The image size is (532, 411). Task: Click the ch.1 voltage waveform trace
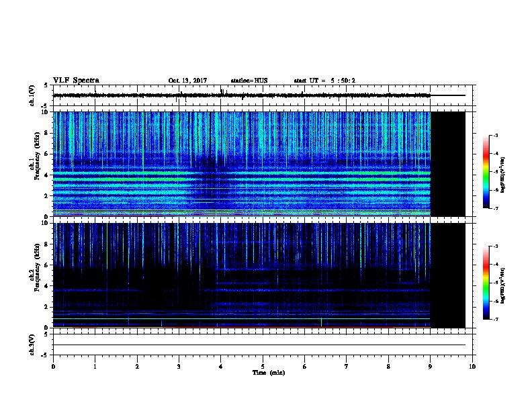(242, 95)
